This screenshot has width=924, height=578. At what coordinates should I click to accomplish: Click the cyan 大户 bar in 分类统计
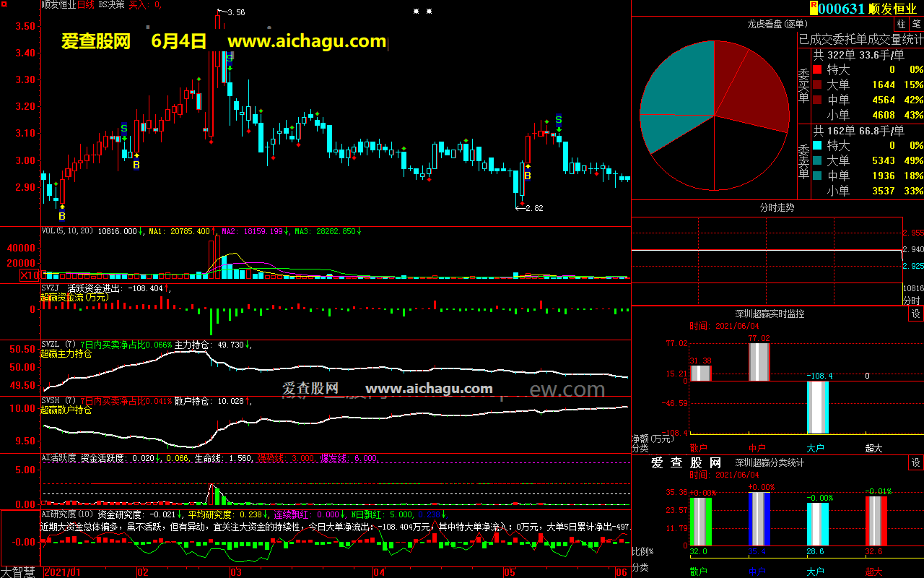pyautogui.click(x=818, y=525)
